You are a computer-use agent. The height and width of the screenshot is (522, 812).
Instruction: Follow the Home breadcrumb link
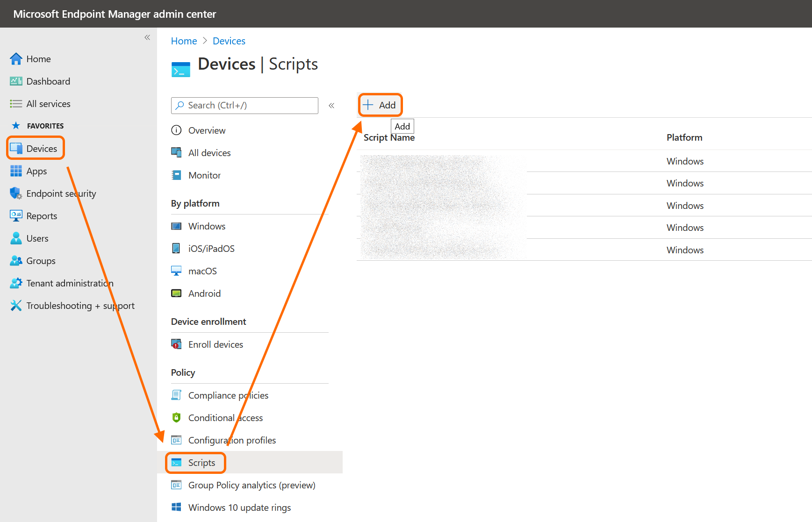tap(184, 41)
